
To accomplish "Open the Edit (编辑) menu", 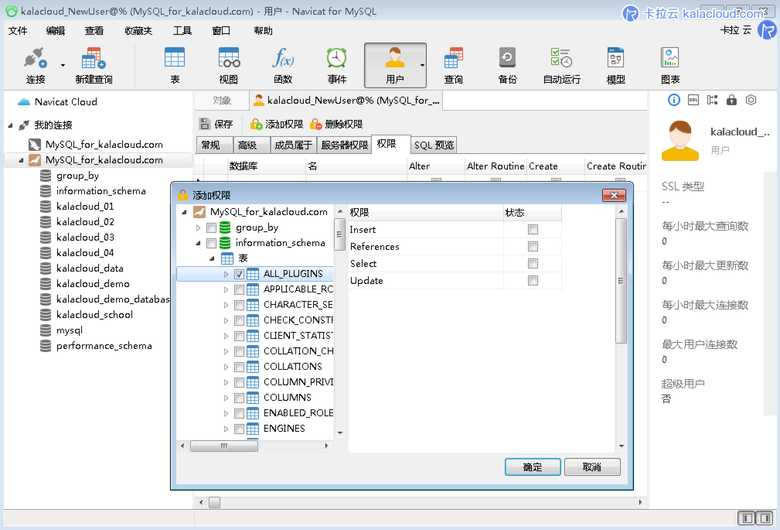I will pos(55,31).
